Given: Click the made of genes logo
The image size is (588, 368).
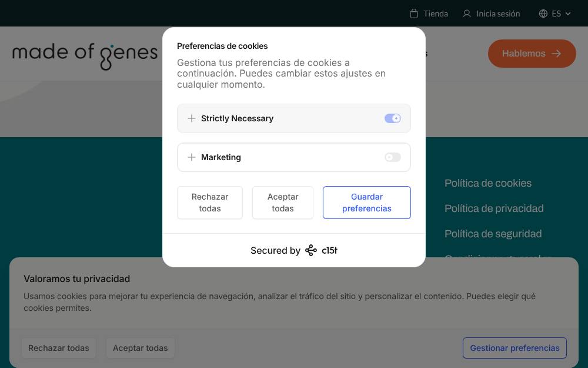Looking at the screenshot, I should pyautogui.click(x=85, y=56).
